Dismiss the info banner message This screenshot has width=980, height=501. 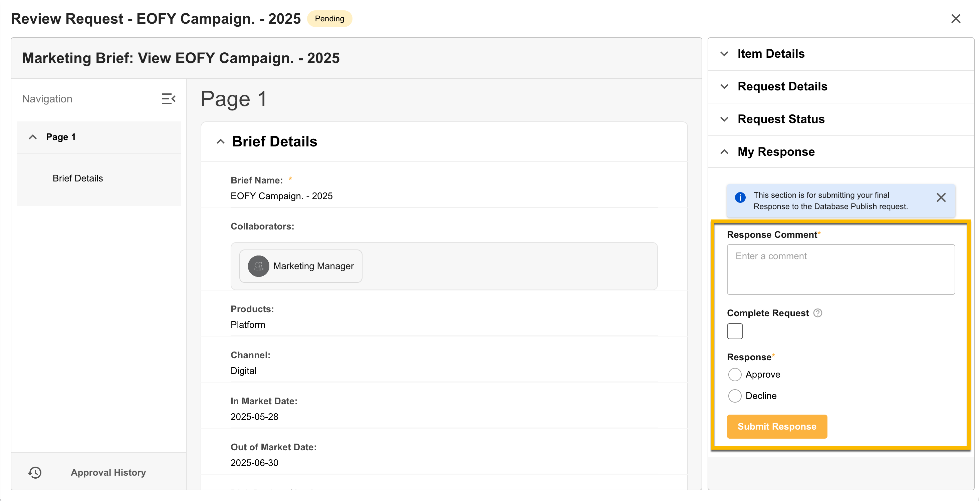pos(941,197)
